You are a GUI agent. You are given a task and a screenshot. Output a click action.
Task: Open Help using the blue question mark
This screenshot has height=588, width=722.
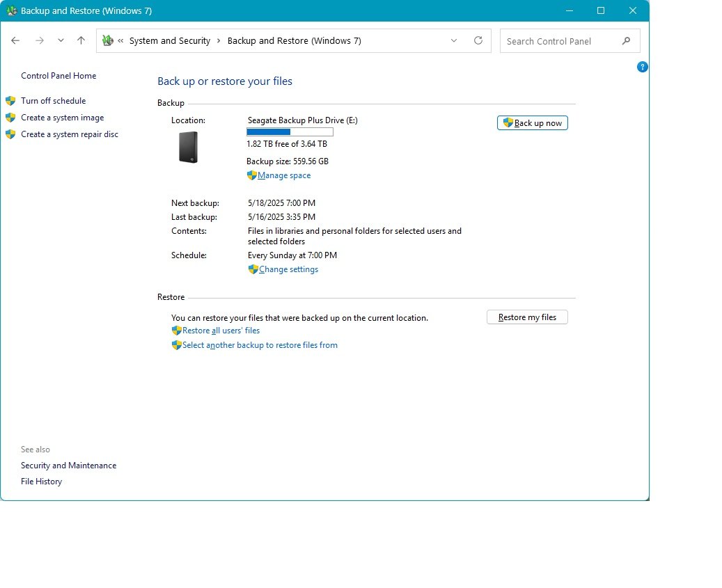point(642,67)
